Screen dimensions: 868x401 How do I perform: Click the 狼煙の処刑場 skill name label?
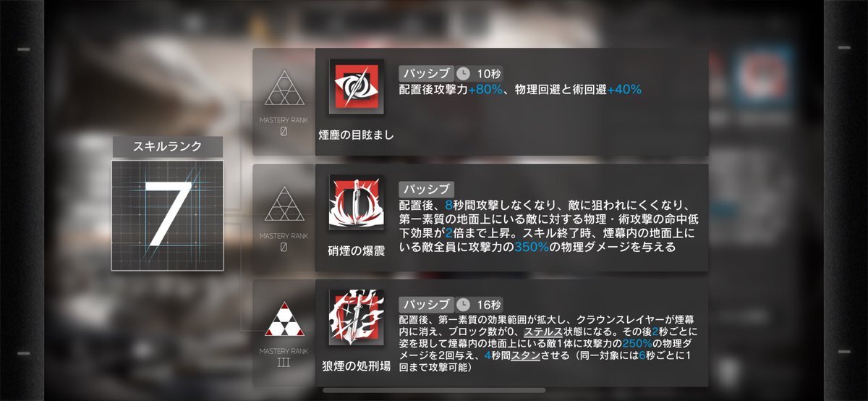coord(356,366)
